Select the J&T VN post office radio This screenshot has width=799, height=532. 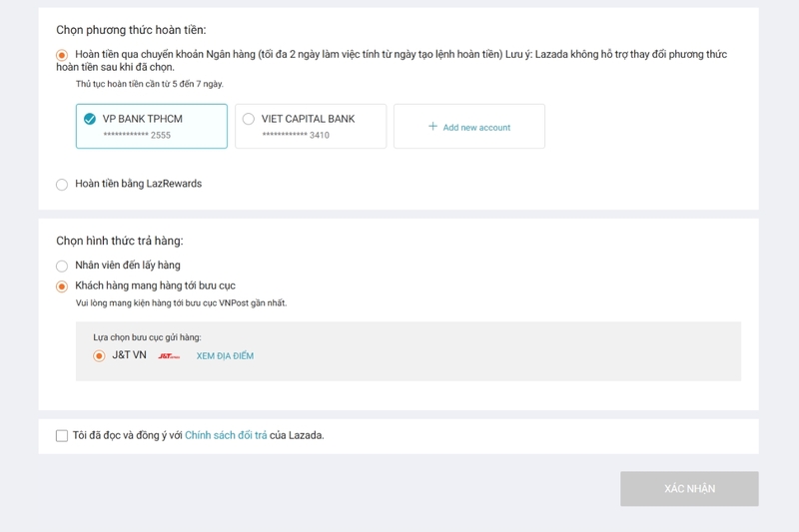click(99, 356)
